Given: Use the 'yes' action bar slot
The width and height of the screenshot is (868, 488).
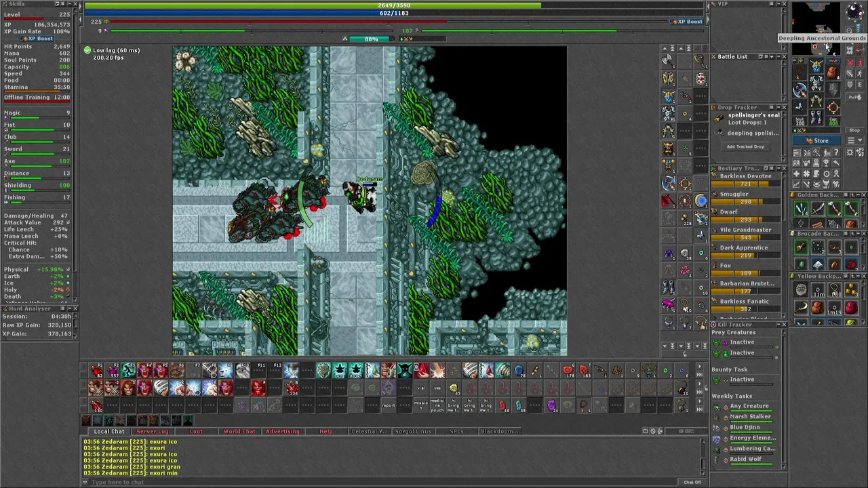Looking at the screenshot, I should (x=437, y=388).
